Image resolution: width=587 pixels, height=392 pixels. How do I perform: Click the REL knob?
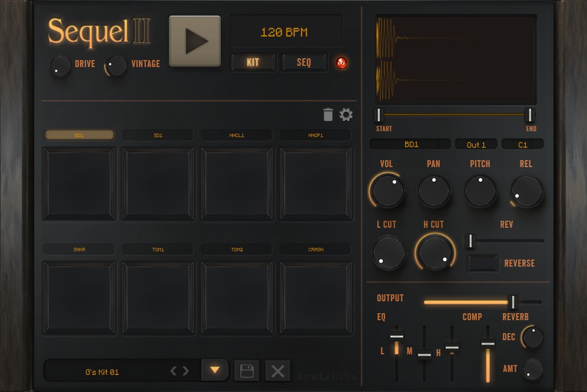pyautogui.click(x=527, y=191)
